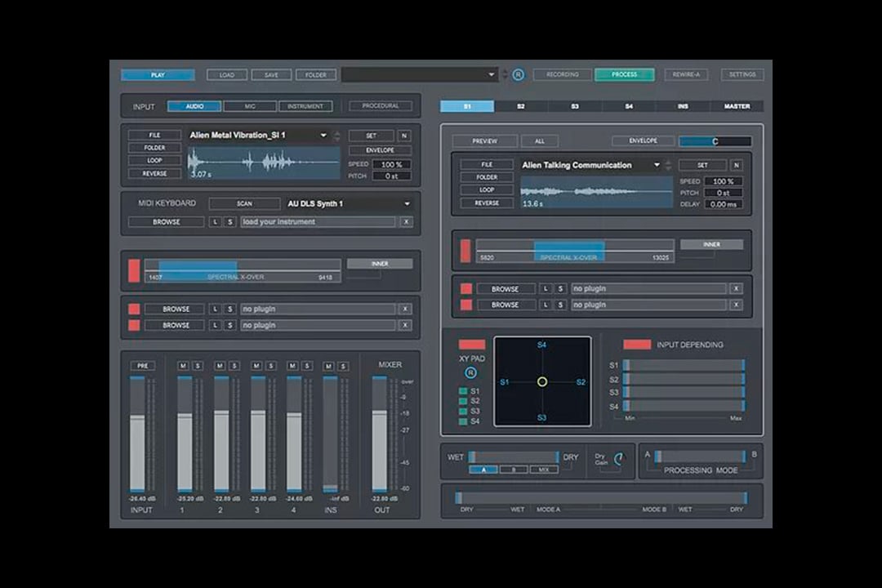882x588 pixels.
Task: Adjust the PROCESSING MODE A/B slider
Action: pos(701,457)
